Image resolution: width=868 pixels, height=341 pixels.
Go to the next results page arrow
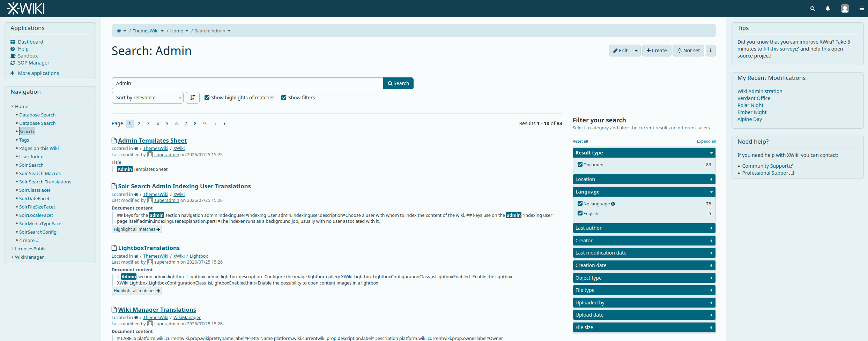224,123
